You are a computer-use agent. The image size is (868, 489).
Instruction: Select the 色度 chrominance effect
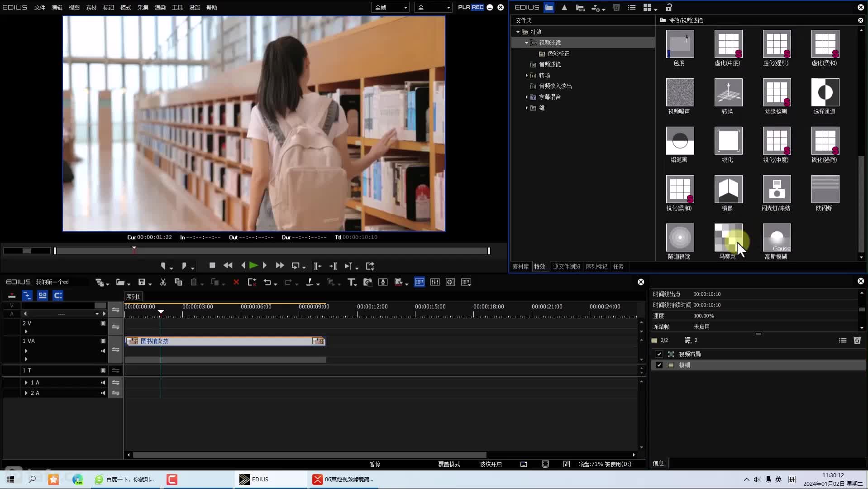pos(680,43)
